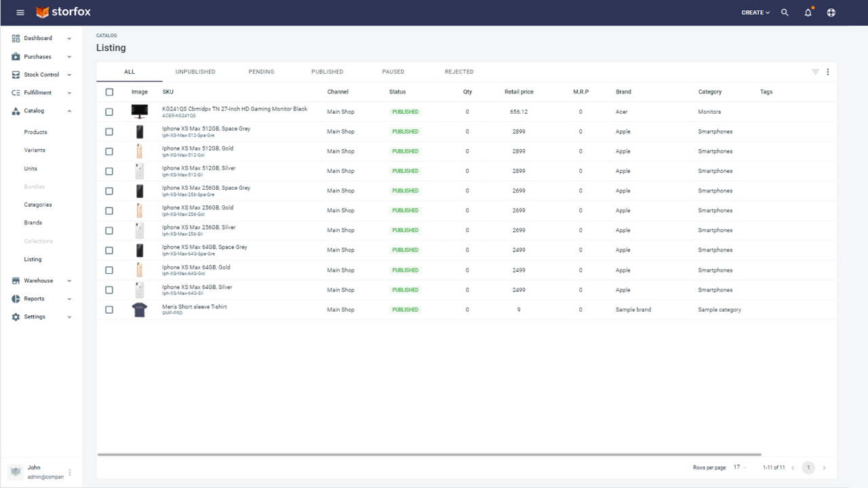868x488 pixels.
Task: Open the Rows per page dropdown
Action: tap(739, 468)
